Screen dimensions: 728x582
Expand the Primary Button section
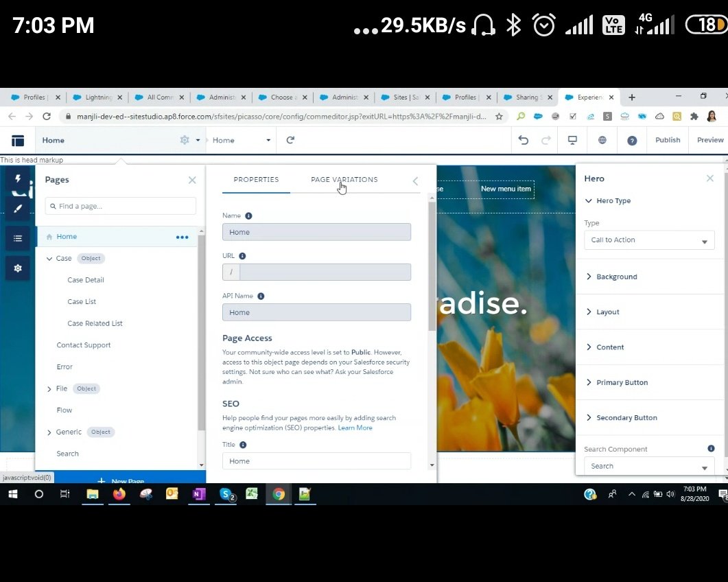622,382
